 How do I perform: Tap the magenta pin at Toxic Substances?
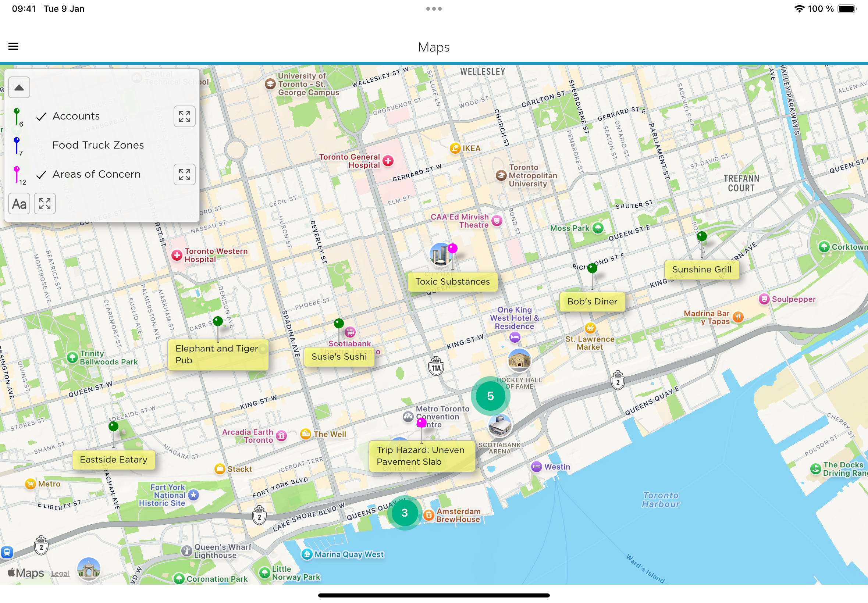(452, 249)
